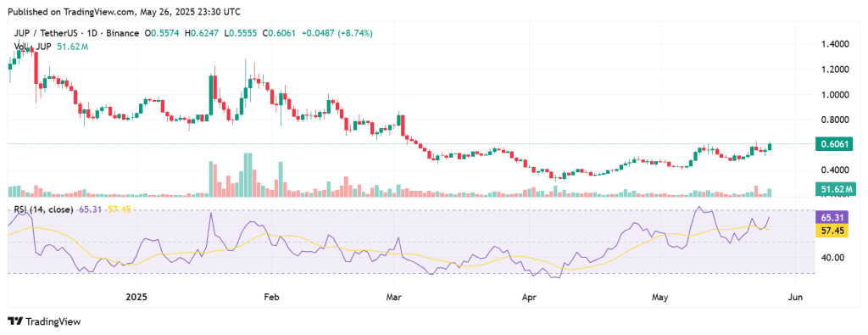868x335 pixels.
Task: Click the 'Feb' time axis label
Action: [x=271, y=297]
